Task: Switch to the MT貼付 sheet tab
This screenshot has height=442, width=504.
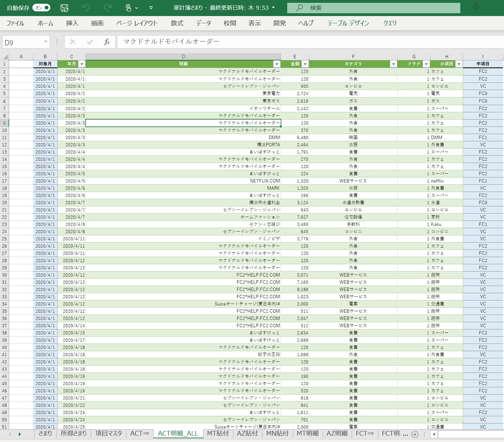Action: [218, 434]
